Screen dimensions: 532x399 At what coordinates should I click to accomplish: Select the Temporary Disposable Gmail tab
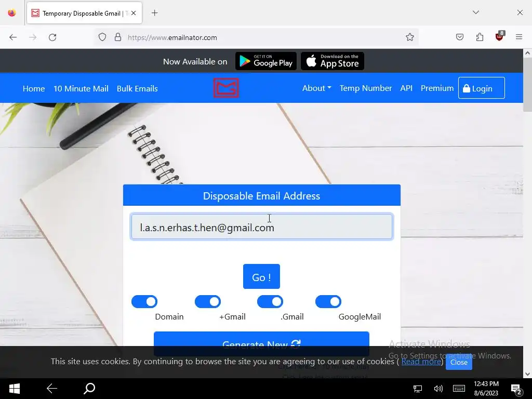click(84, 13)
